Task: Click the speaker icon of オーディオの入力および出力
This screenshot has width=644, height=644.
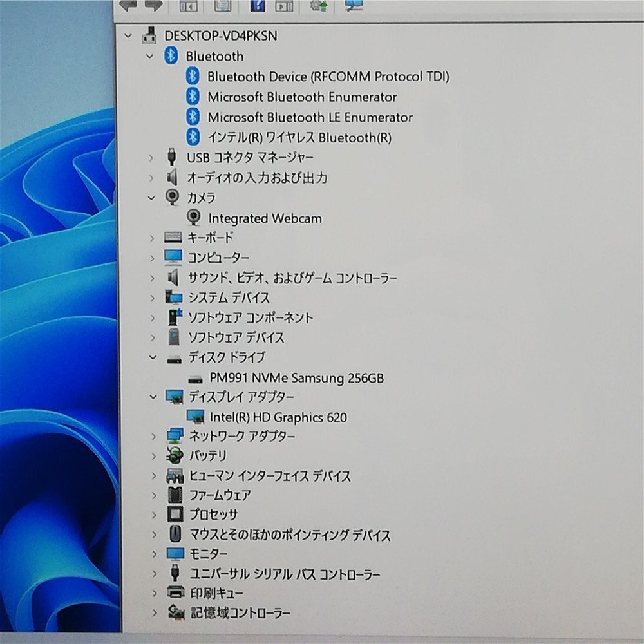Action: pyautogui.click(x=172, y=178)
